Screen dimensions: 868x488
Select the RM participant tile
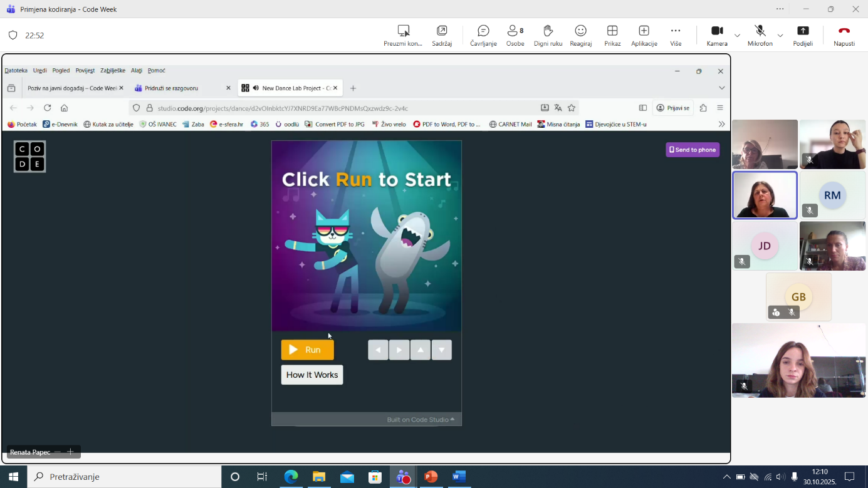[x=832, y=195]
